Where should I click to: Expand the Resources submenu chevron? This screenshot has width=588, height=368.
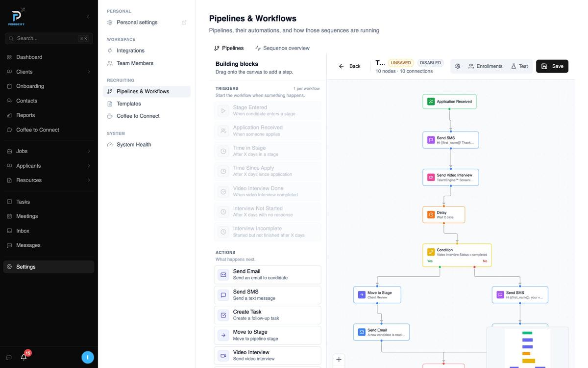89,180
